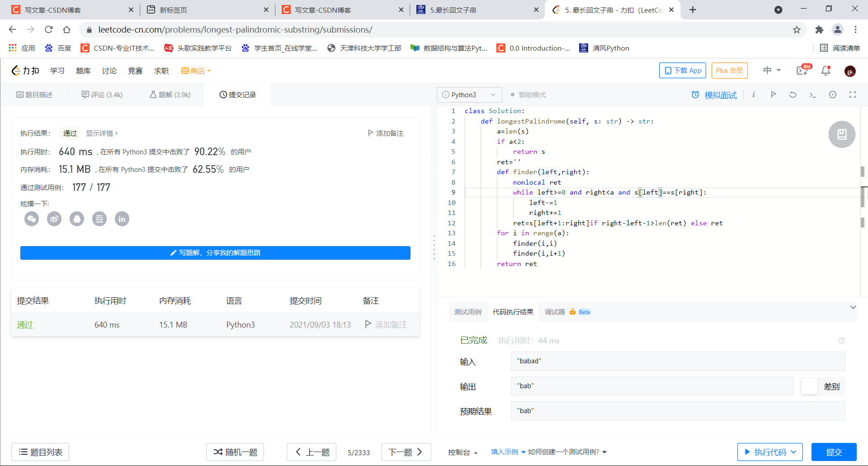Share on LinkedIn icon
The height and width of the screenshot is (466, 868).
[122, 219]
